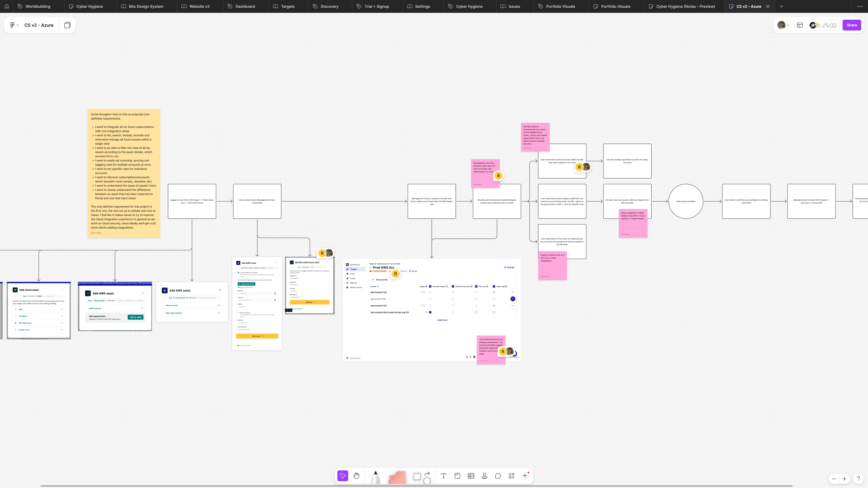Switch to the Bits Design System tab
Screen dimensions: 868x488
tap(146, 6)
